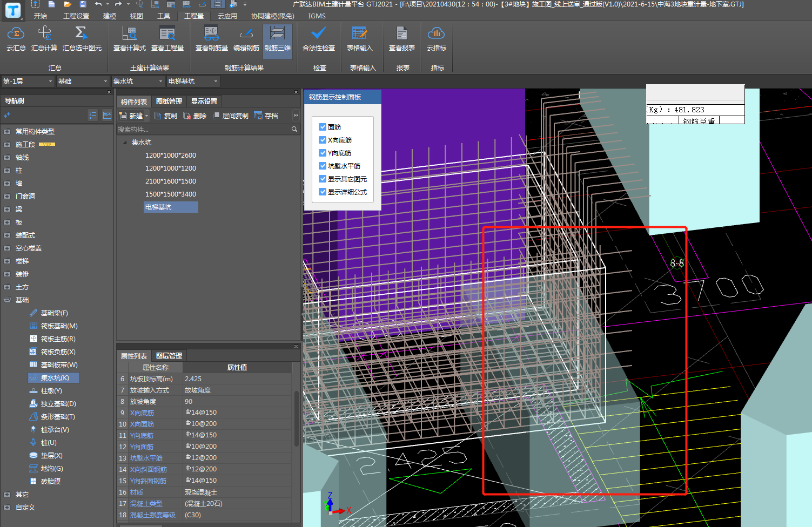Run 汇总计算 summary calculation
812x527 pixels.
pos(44,39)
